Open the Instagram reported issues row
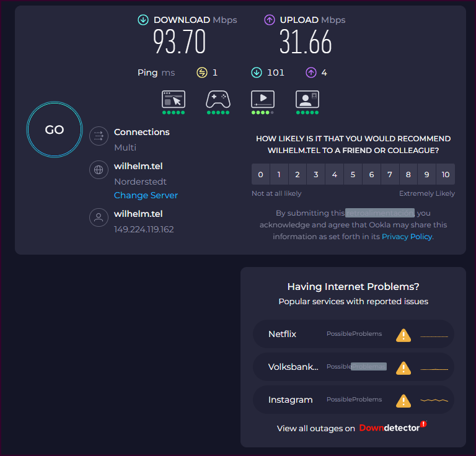 (353, 400)
